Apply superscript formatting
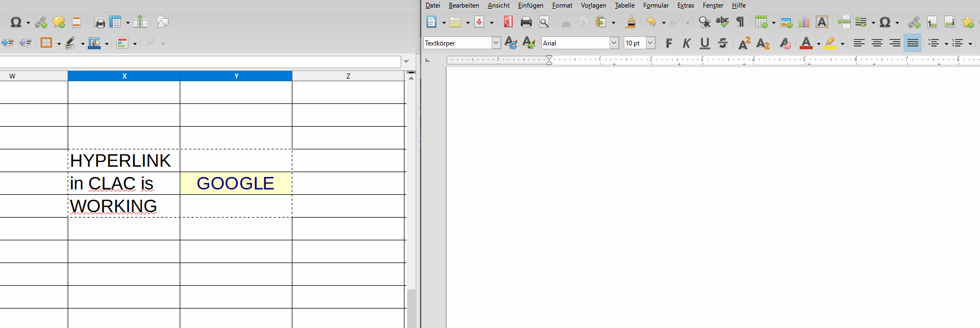The width and height of the screenshot is (980, 328). (x=744, y=43)
